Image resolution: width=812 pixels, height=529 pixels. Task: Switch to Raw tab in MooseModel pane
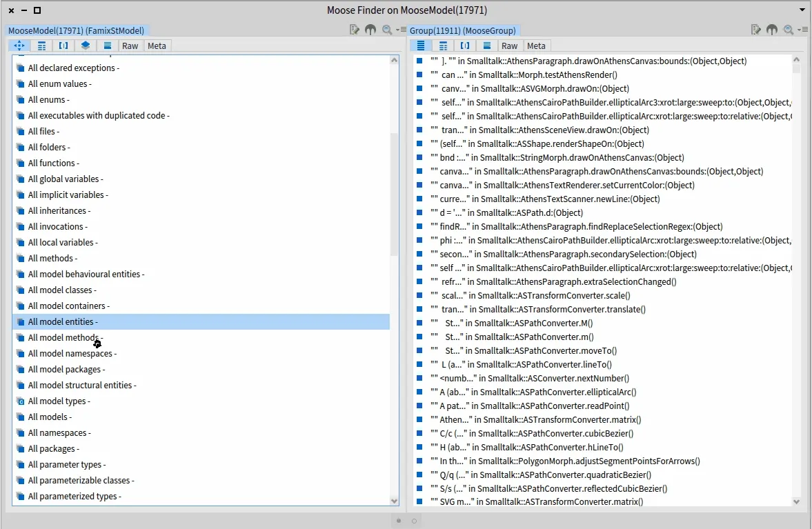pos(130,46)
